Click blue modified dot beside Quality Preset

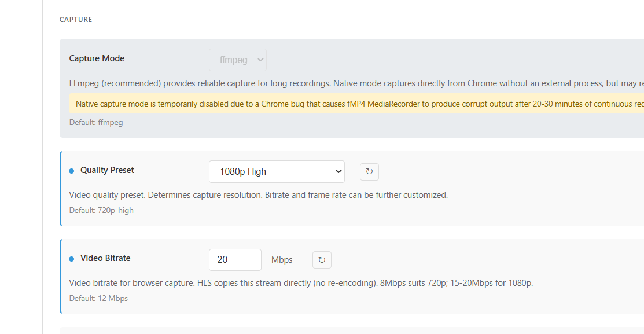[x=72, y=171]
